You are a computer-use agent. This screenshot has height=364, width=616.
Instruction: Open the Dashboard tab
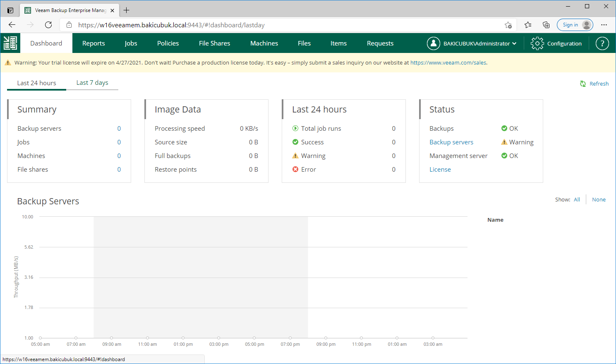click(46, 43)
